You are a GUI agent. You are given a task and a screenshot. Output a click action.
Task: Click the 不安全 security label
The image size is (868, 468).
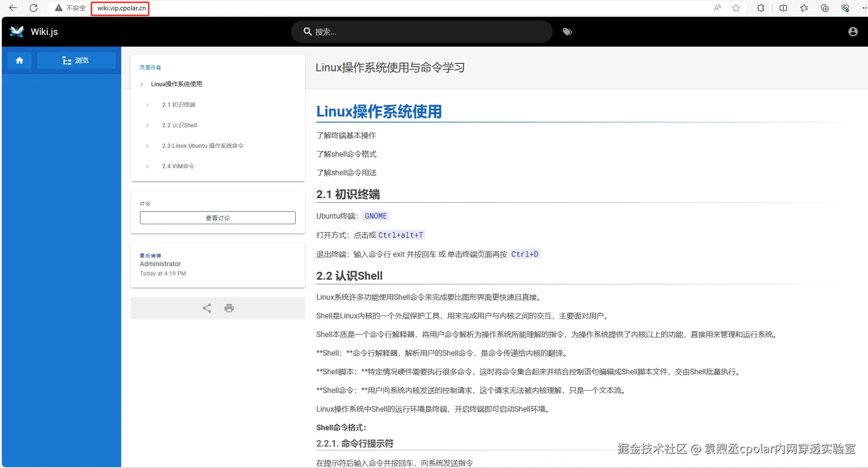76,8
